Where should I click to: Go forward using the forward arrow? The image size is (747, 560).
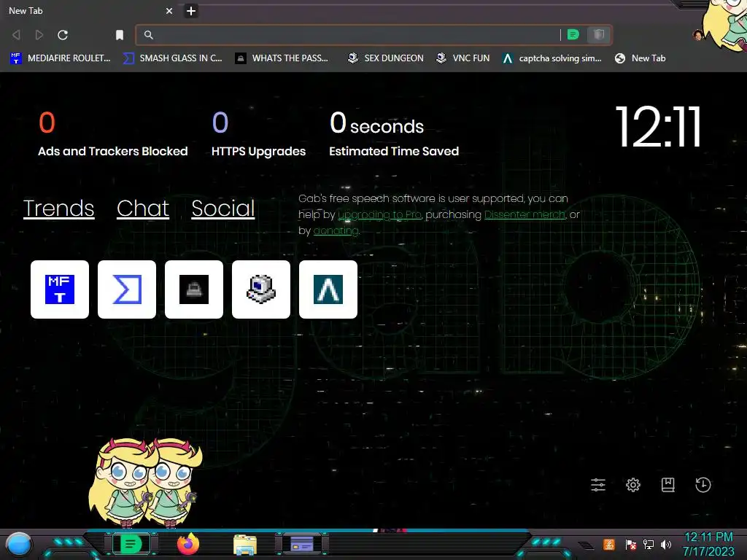[39, 35]
